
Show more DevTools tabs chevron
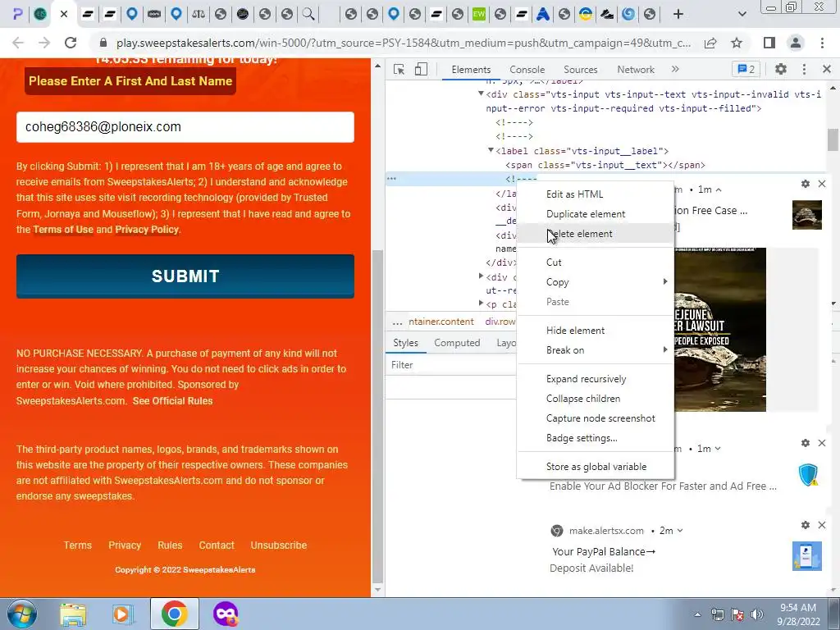(675, 69)
